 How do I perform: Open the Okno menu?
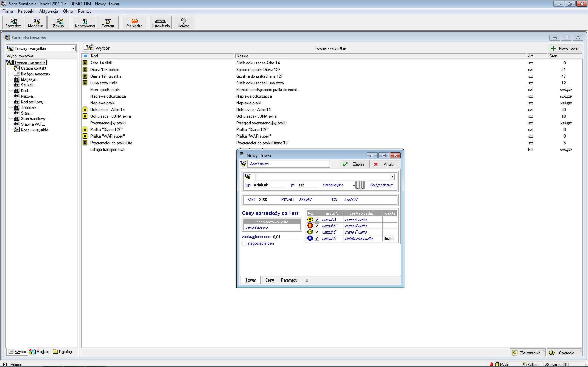(68, 11)
